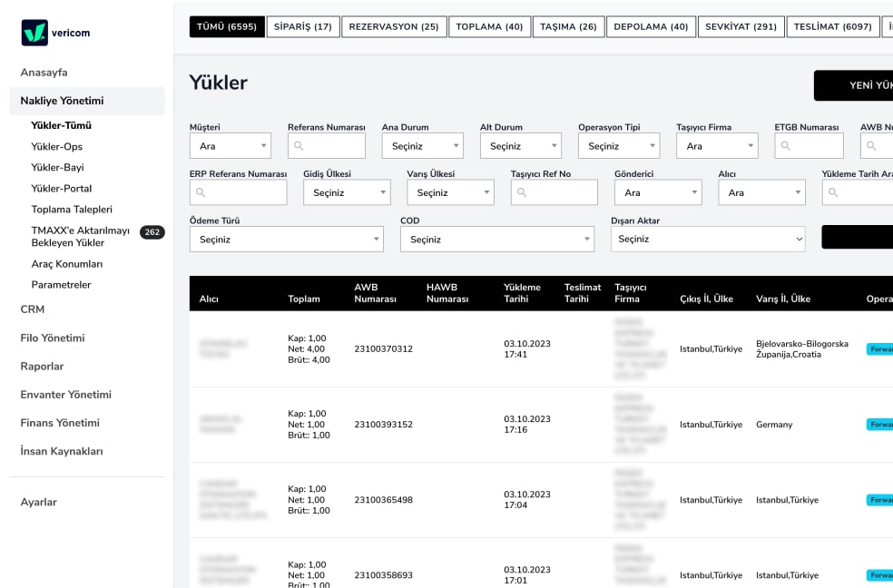Image resolution: width=893 pixels, height=588 pixels.
Task: Click the 262 badge next to TMAXX item
Action: pyautogui.click(x=152, y=232)
